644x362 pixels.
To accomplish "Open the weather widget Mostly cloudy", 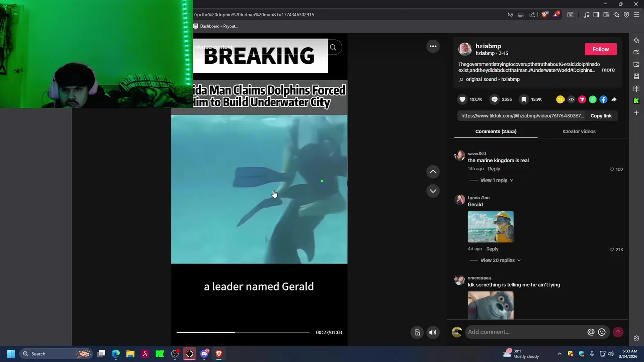I will tap(521, 354).
